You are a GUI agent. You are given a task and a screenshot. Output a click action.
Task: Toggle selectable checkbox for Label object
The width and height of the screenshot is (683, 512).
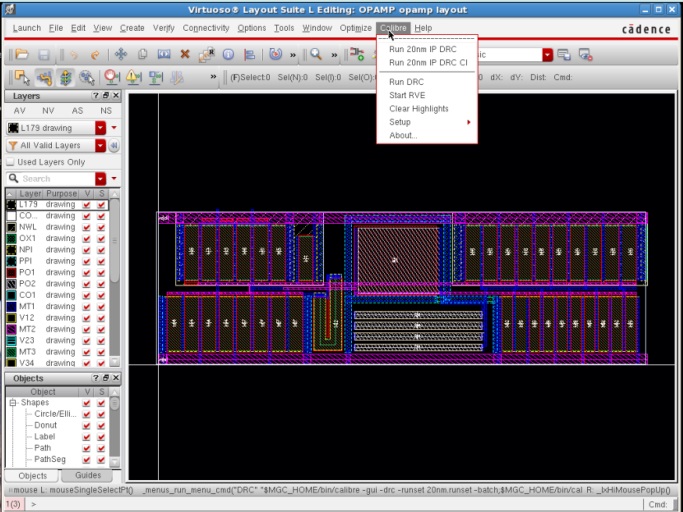(x=101, y=437)
